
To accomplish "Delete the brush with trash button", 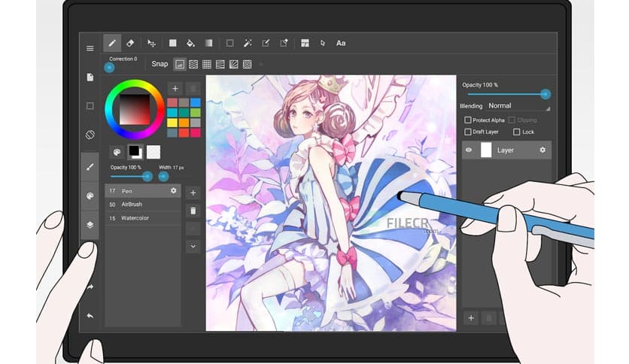I will [x=193, y=211].
